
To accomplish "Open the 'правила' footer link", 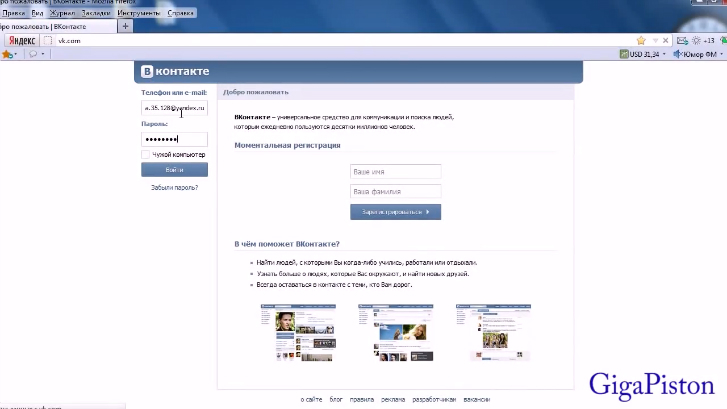I will tap(362, 399).
